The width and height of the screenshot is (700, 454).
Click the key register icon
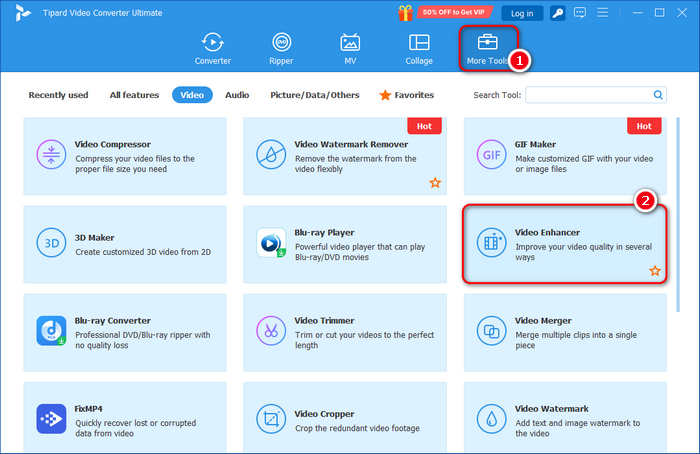tap(557, 13)
